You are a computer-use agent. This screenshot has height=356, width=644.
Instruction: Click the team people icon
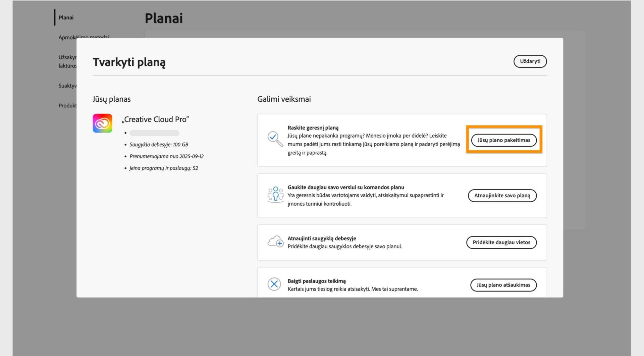pos(275,195)
